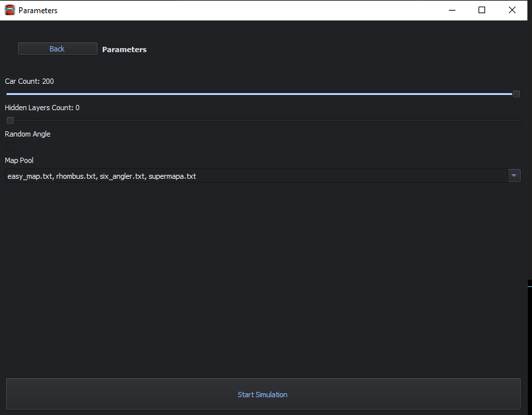532x415 pixels.
Task: Expand the Map Pool dropdown arrow
Action: point(514,176)
